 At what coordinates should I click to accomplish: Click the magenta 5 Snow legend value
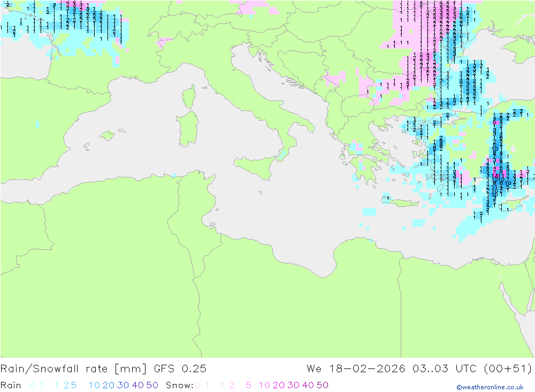pos(249,385)
